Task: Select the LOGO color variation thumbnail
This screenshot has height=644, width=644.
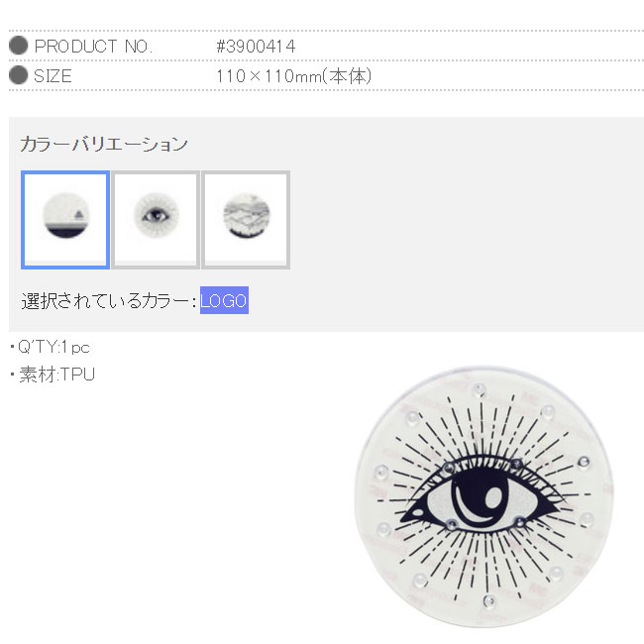Action: 65,220
